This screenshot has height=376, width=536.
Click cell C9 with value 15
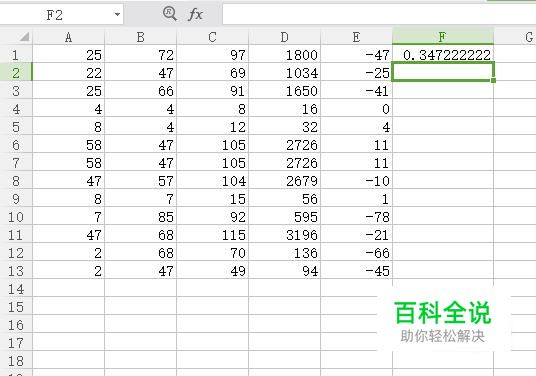pyautogui.click(x=213, y=199)
